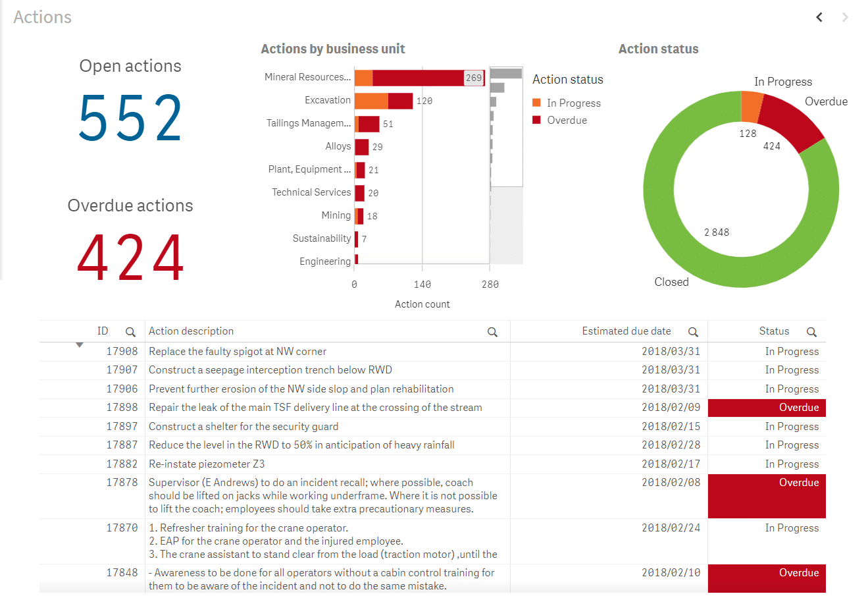Click the Overdue actions value 424
The image size is (868, 598).
(x=130, y=257)
